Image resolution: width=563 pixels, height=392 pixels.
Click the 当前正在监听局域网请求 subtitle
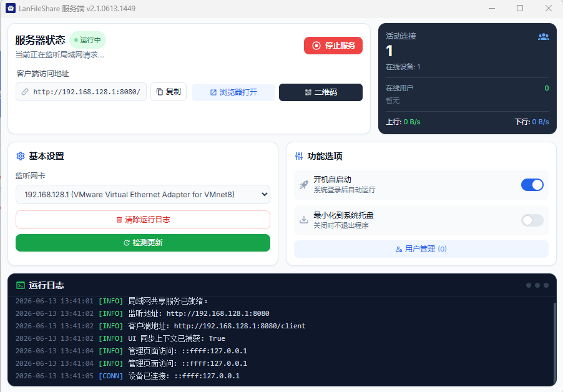59,55
